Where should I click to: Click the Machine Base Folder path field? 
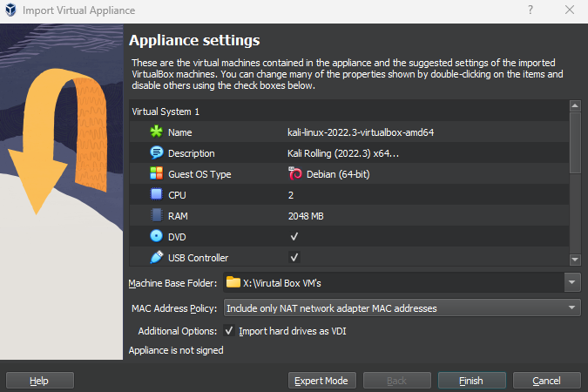point(394,282)
